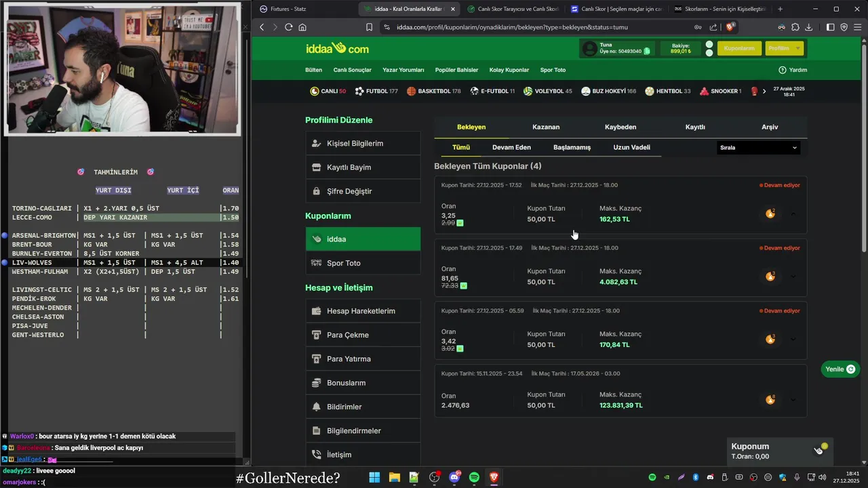Select the Devam Eden sub-tab
868x488 pixels.
511,147
